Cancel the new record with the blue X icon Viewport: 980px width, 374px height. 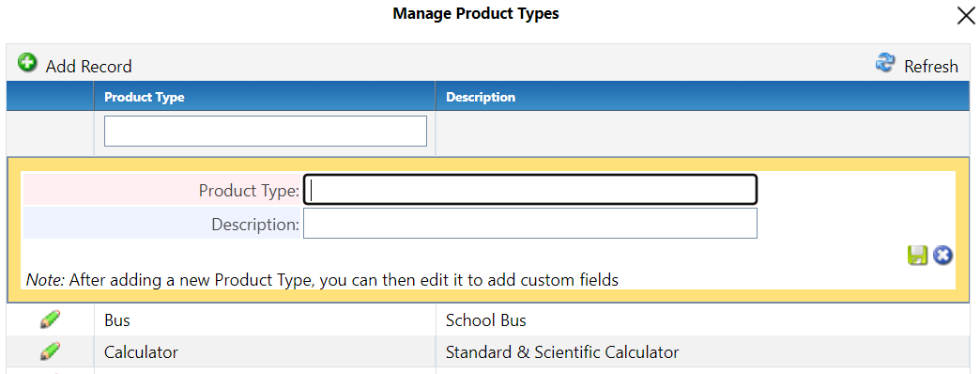point(943,256)
